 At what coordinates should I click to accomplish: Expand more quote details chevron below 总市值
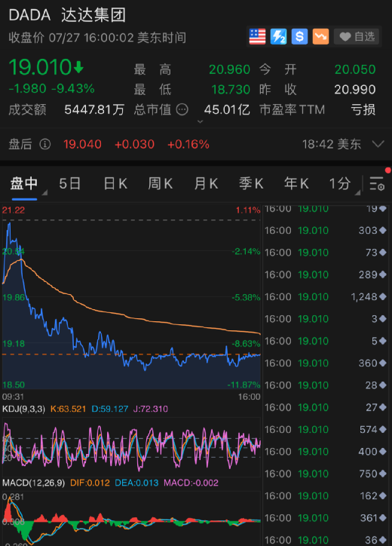[x=201, y=121]
